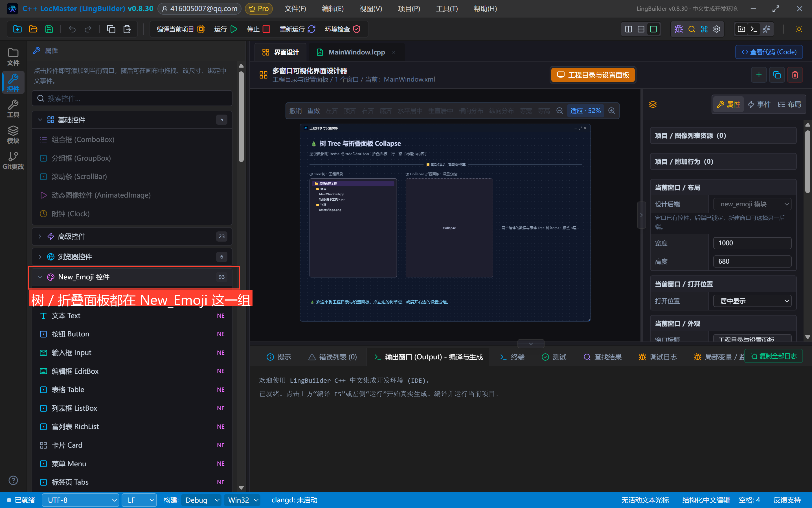Click the save icon in toolbar
This screenshot has height=508, width=812.
point(49,29)
